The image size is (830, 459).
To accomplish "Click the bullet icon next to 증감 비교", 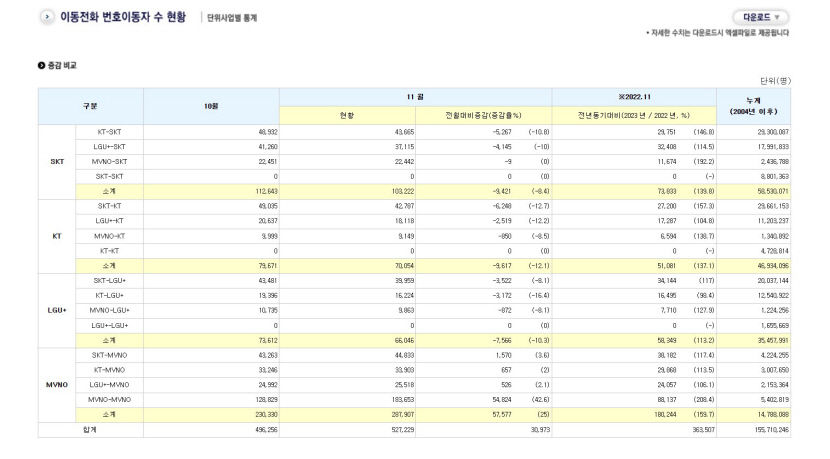I will 41,65.
